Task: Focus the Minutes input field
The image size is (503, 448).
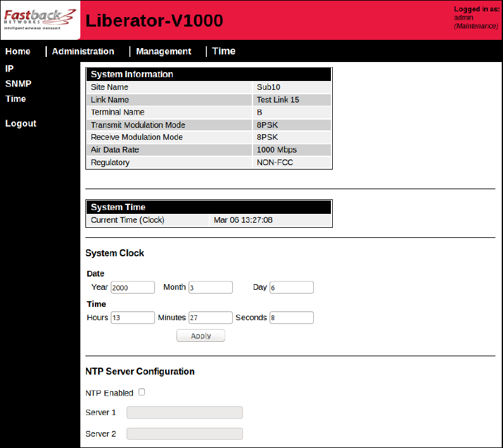Action: pos(211,318)
